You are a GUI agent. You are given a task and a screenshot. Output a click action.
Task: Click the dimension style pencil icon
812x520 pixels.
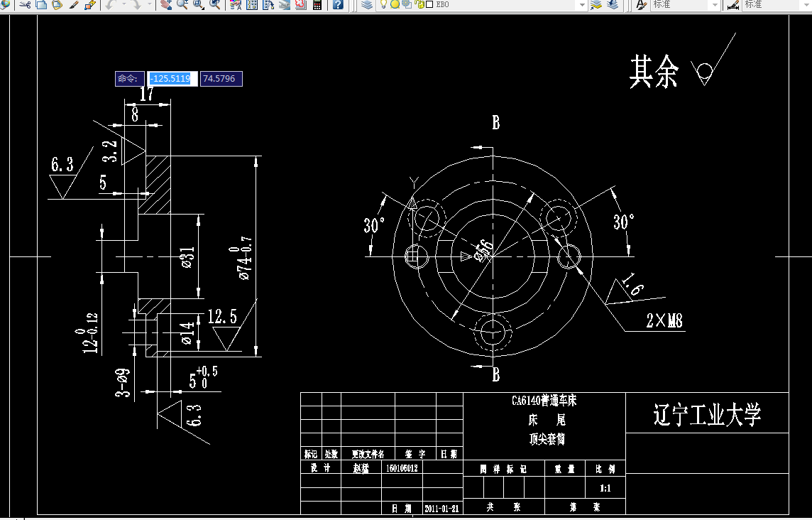(x=733, y=6)
